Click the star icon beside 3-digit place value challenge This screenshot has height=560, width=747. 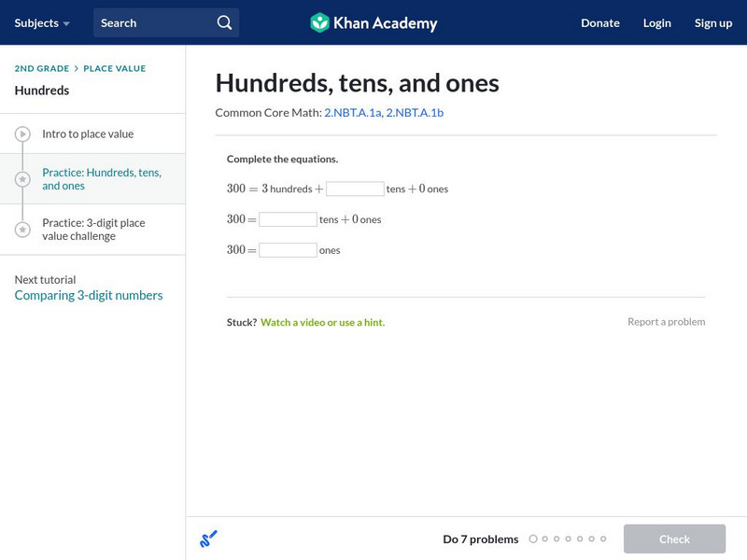click(22, 230)
